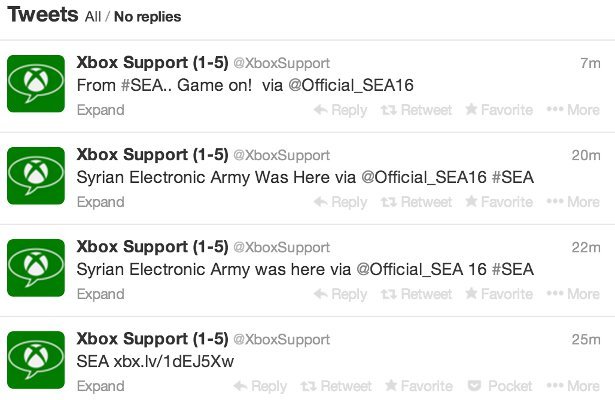This screenshot has height=400, width=615.
Task: Reply to the 7m 'Game on!' tweet
Action: point(340,110)
